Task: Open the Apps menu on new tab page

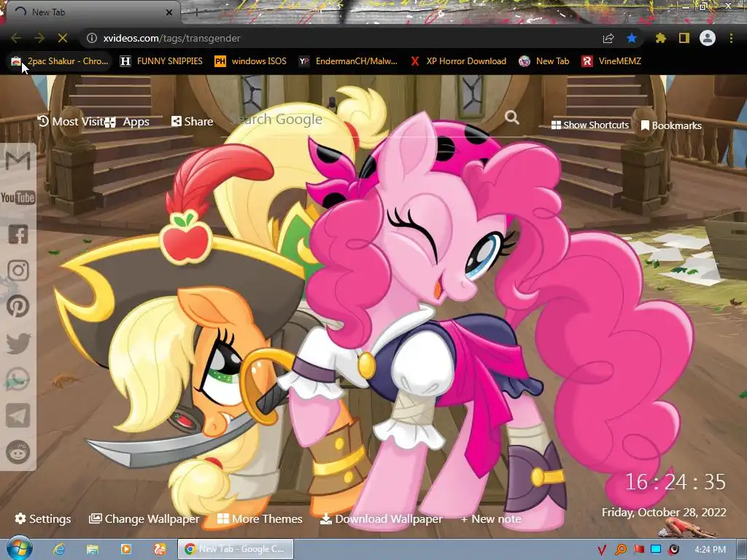Action: point(128,122)
